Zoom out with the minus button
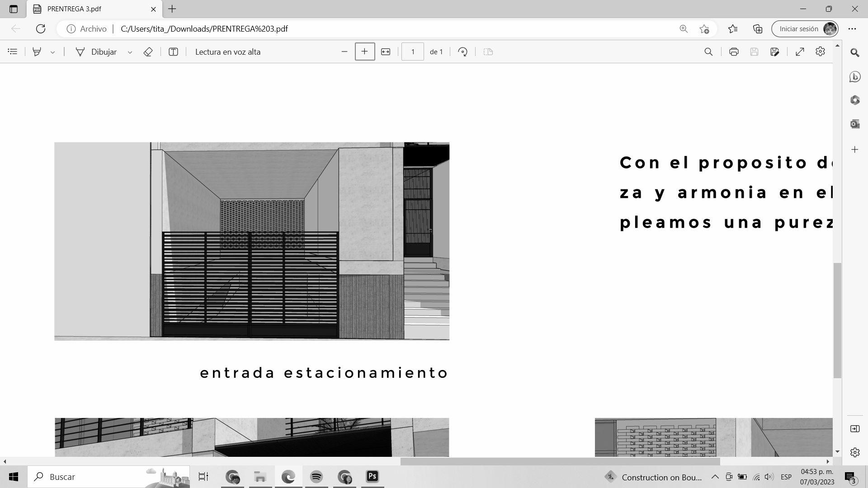The height and width of the screenshot is (488, 868). click(x=344, y=52)
